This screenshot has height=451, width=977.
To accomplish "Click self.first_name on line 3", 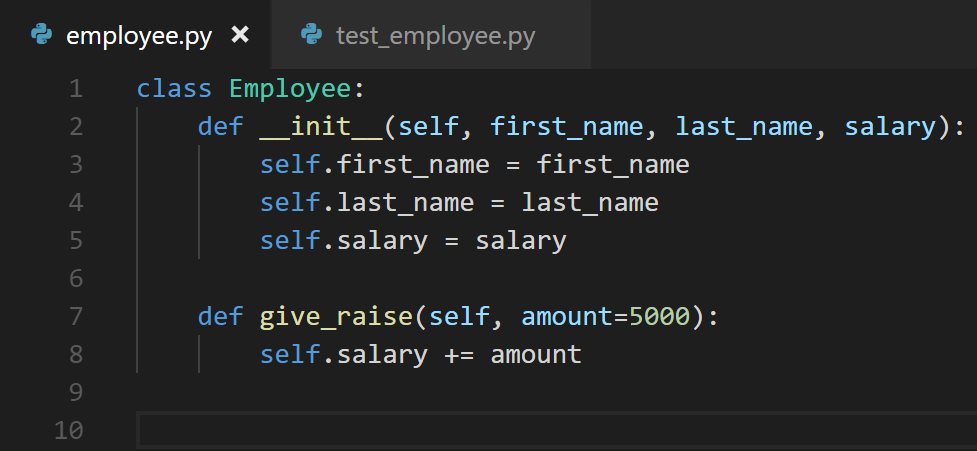I will pyautogui.click(x=374, y=164).
